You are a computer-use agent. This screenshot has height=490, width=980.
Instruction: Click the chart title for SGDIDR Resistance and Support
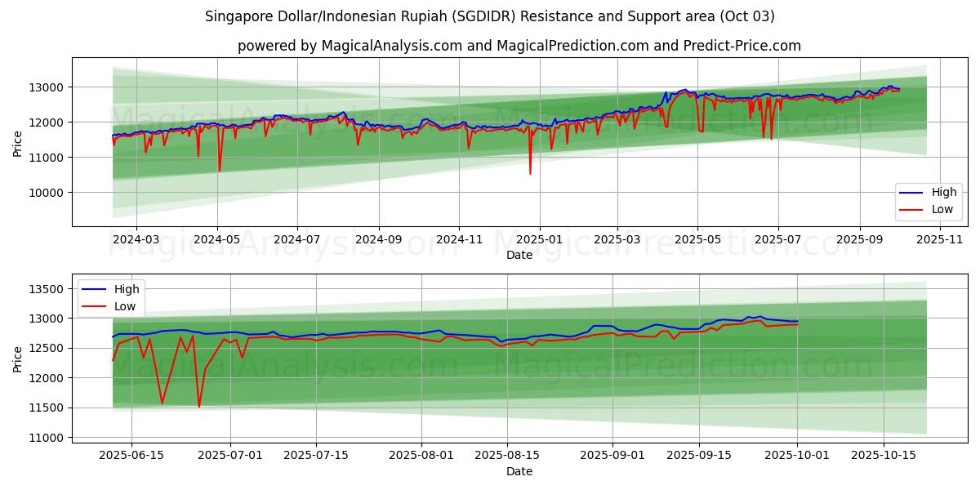490,16
